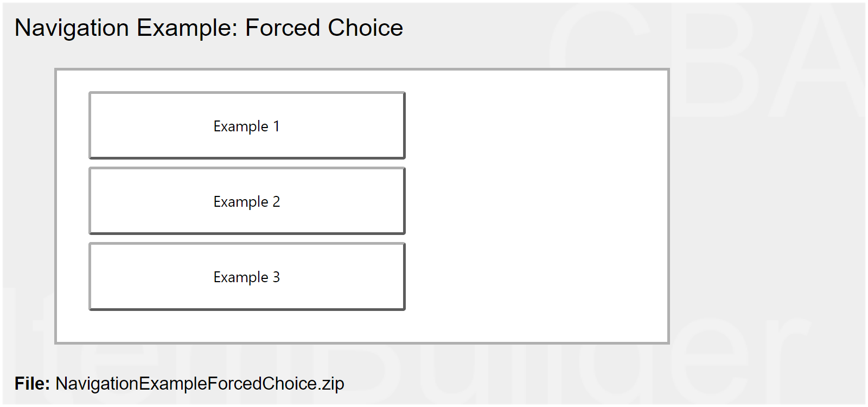Click the Navigation Example: Forced Choice heading

209,28
